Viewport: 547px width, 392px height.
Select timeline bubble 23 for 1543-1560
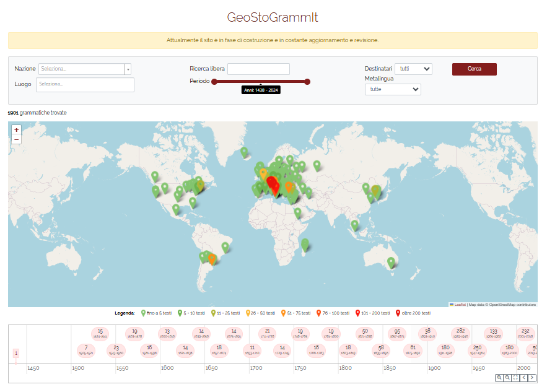coord(116,350)
